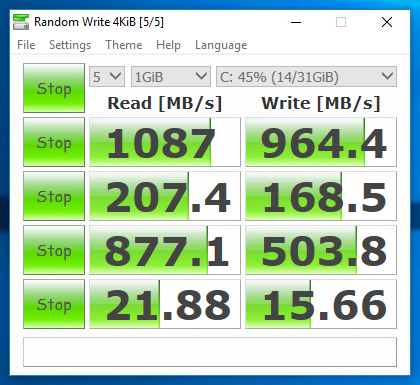The width and height of the screenshot is (420, 385).
Task: Click the 964.4 write result cell
Action: pos(321,142)
